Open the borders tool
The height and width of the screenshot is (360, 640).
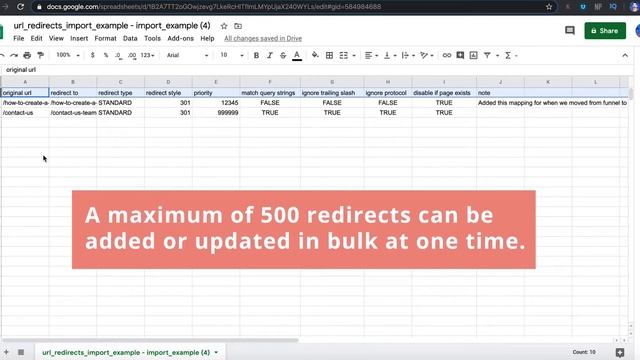tap(329, 55)
